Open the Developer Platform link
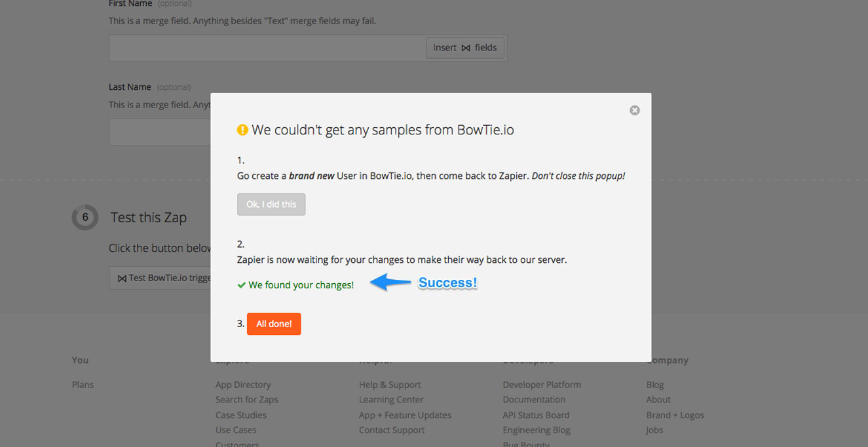 [542, 385]
